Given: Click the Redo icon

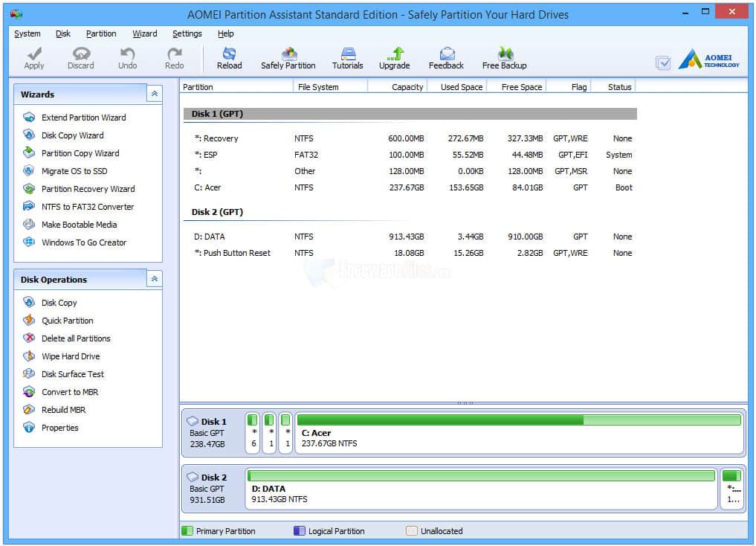Looking at the screenshot, I should pos(173,57).
